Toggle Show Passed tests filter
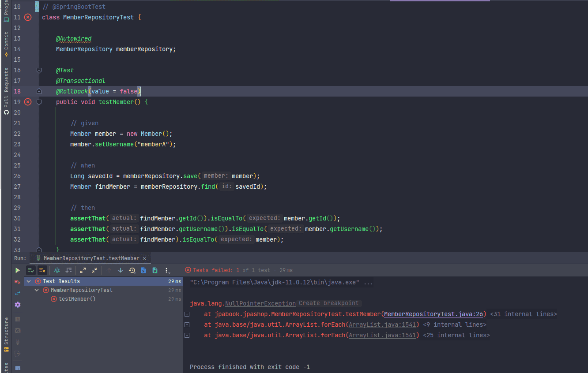 click(31, 270)
